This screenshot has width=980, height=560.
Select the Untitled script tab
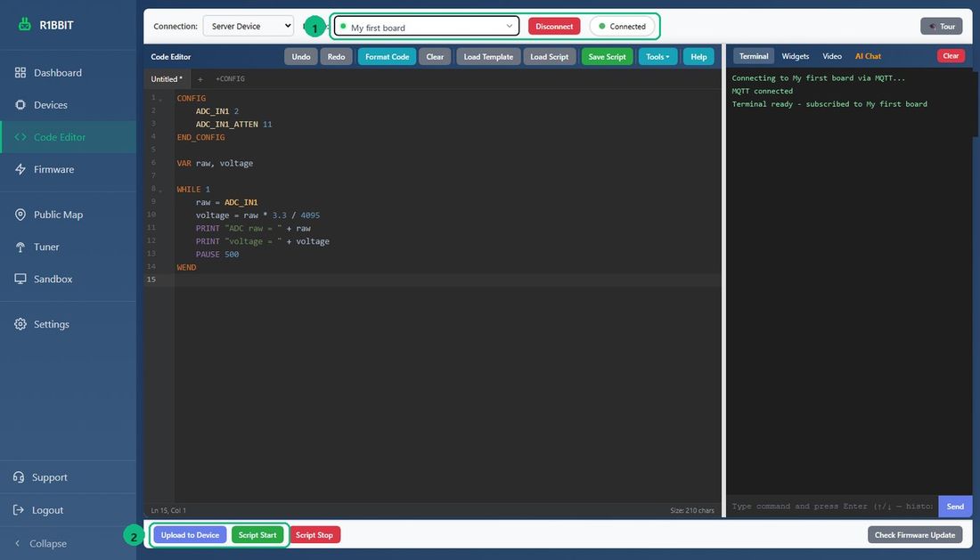[x=167, y=78]
